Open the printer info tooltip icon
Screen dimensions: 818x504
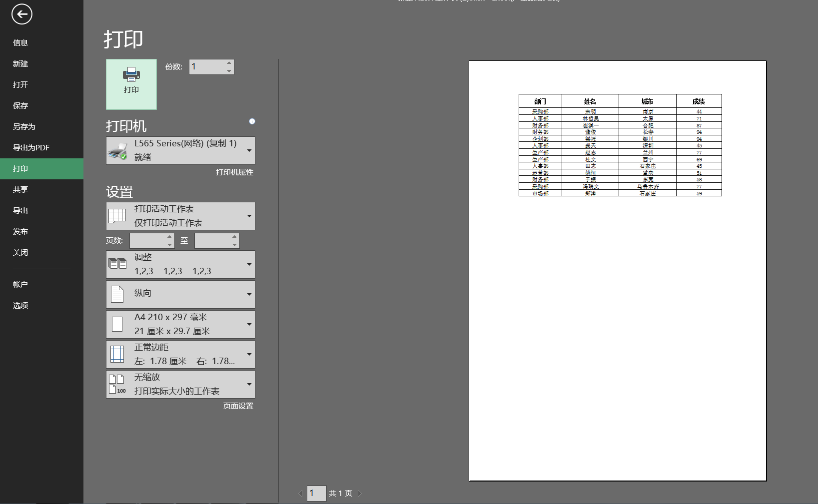(x=252, y=121)
